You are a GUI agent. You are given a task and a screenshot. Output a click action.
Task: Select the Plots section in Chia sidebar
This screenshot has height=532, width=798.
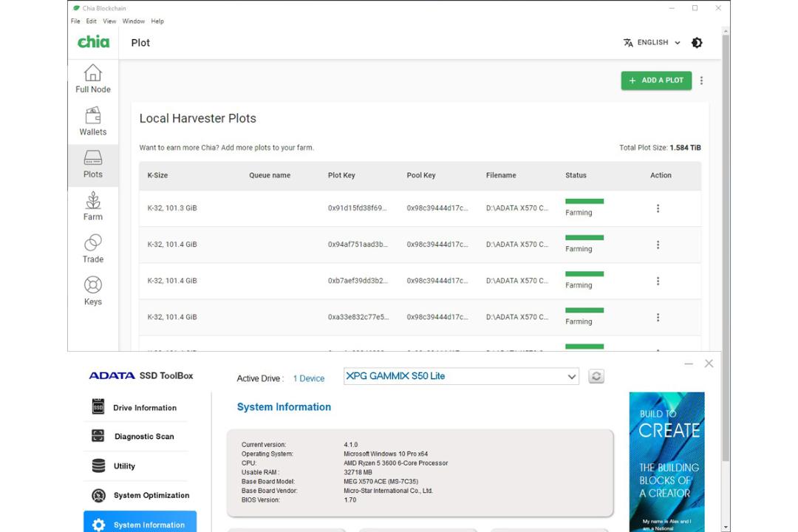[x=92, y=164]
